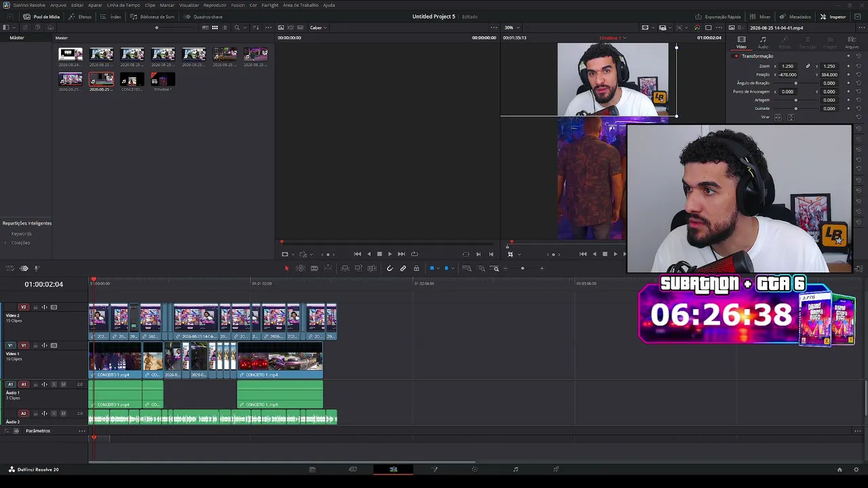868x488 pixels.
Task: Click the Exportação Rápida button
Action: [717, 16]
